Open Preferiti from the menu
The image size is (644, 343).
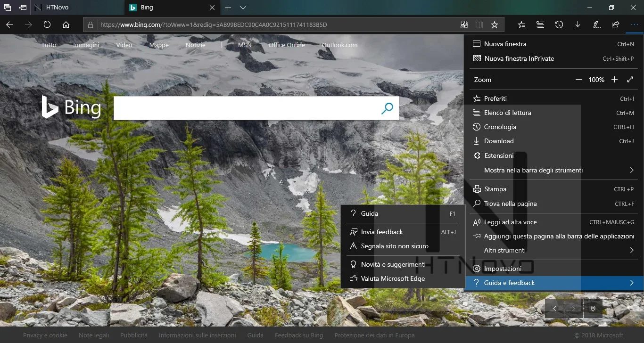[x=554, y=98]
